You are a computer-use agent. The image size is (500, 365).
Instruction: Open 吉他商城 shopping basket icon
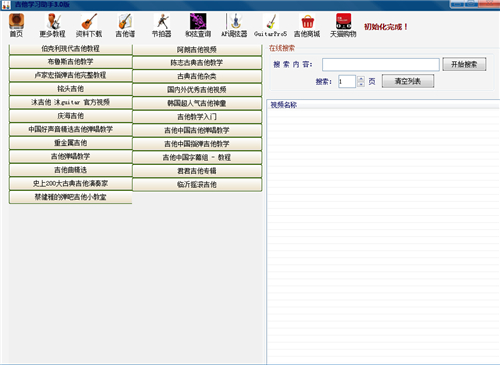click(x=307, y=25)
